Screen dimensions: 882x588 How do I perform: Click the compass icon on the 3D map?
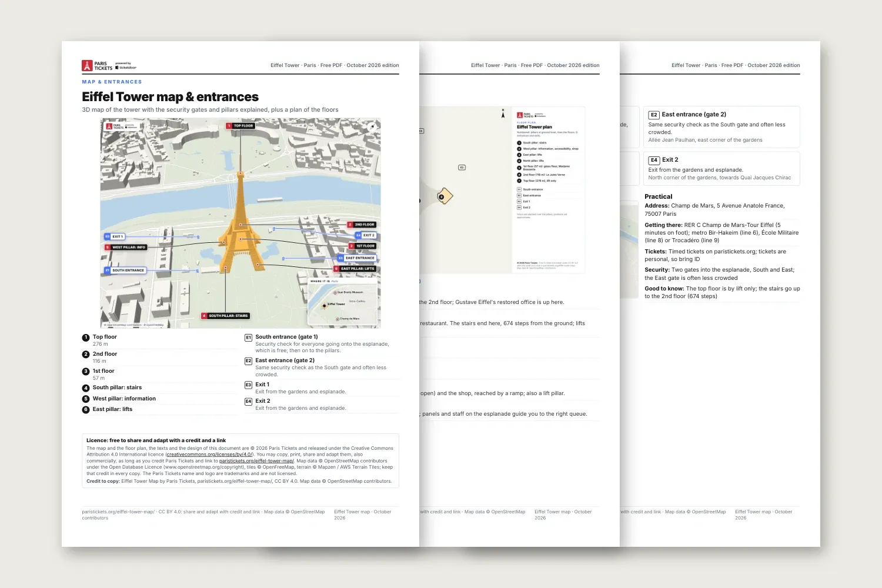click(x=372, y=127)
